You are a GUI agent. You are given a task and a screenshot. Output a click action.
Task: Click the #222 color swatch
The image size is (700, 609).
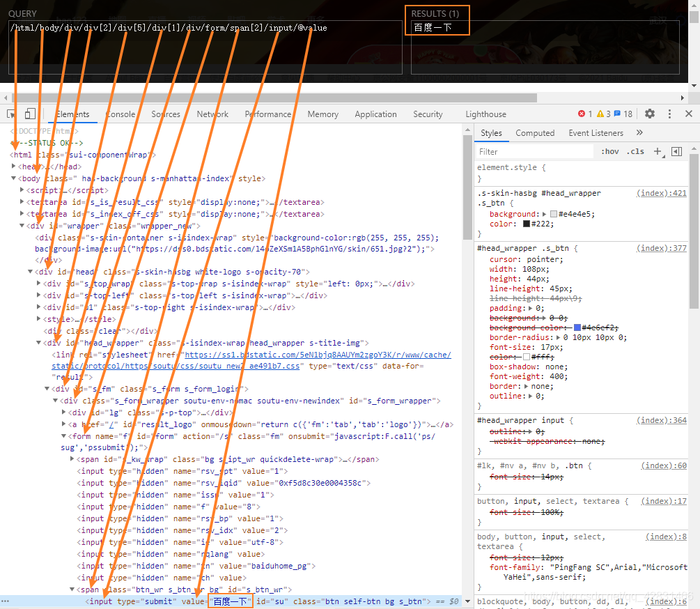pyautogui.click(x=527, y=224)
